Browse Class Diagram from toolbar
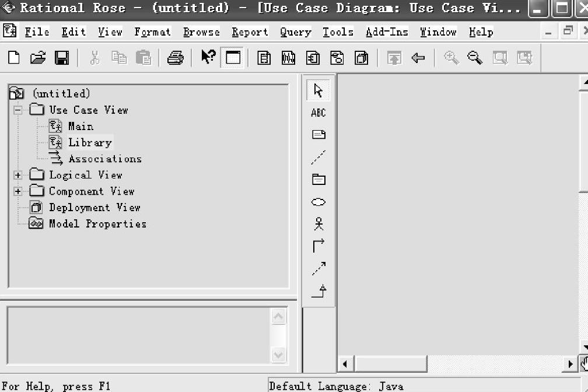Image resolution: width=588 pixels, height=392 pixels. [264, 58]
